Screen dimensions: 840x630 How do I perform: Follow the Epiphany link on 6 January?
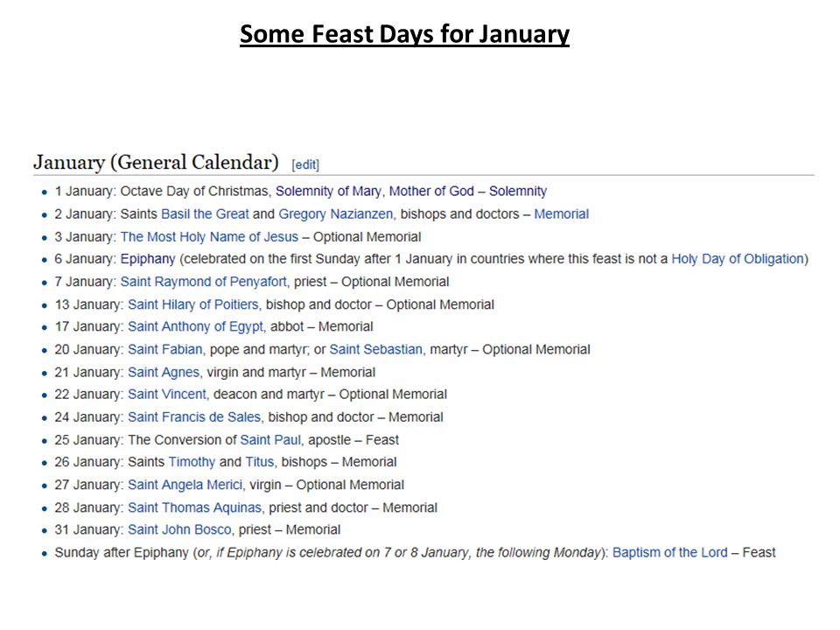tap(148, 259)
